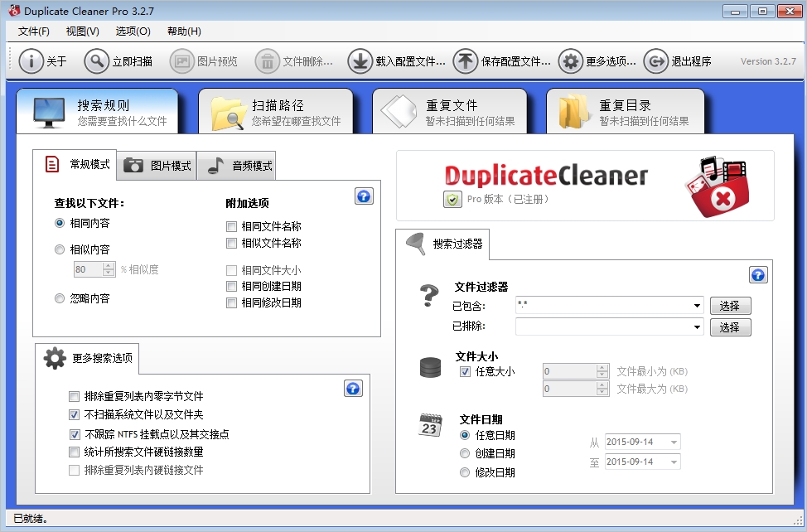
Task: Click the folders icon on 重复目录 tab
Action: [x=573, y=112]
